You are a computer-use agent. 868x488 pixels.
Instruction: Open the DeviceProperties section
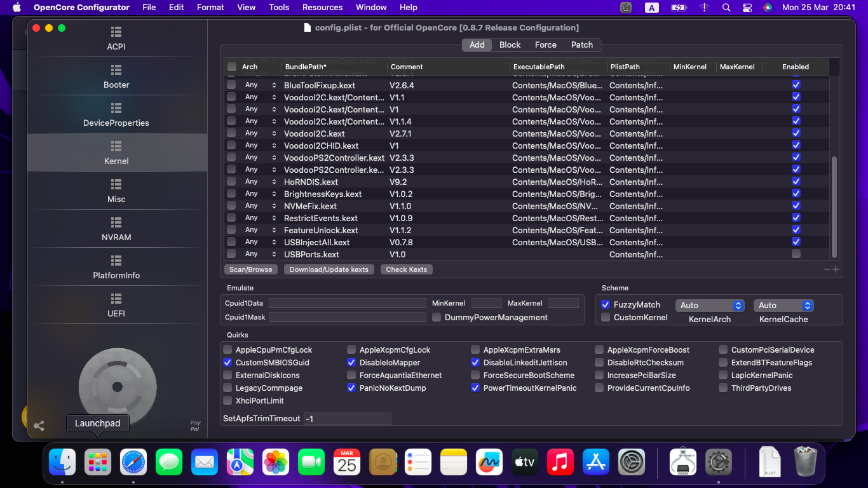coord(116,114)
